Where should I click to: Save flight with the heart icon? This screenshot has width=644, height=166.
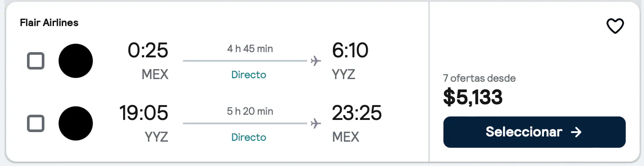pyautogui.click(x=615, y=27)
